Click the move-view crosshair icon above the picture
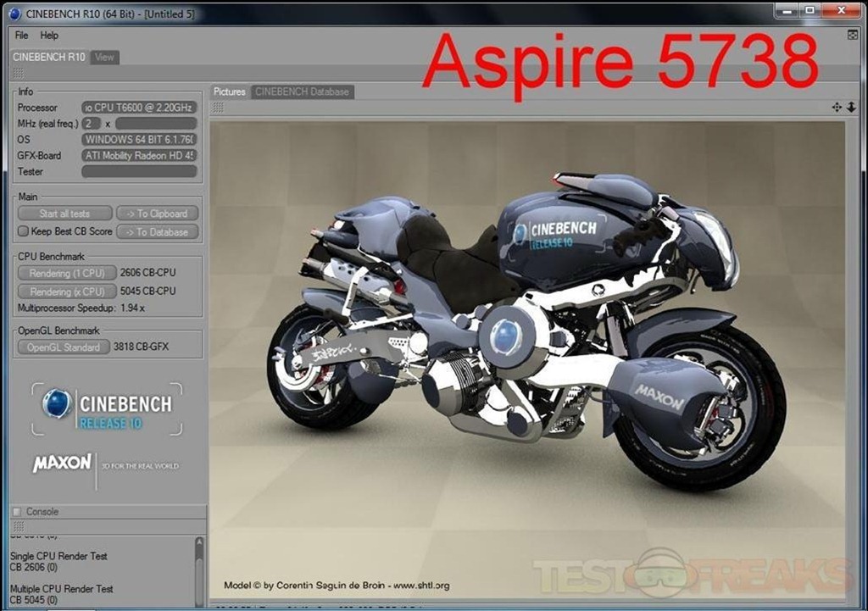The height and width of the screenshot is (611, 868). point(837,108)
